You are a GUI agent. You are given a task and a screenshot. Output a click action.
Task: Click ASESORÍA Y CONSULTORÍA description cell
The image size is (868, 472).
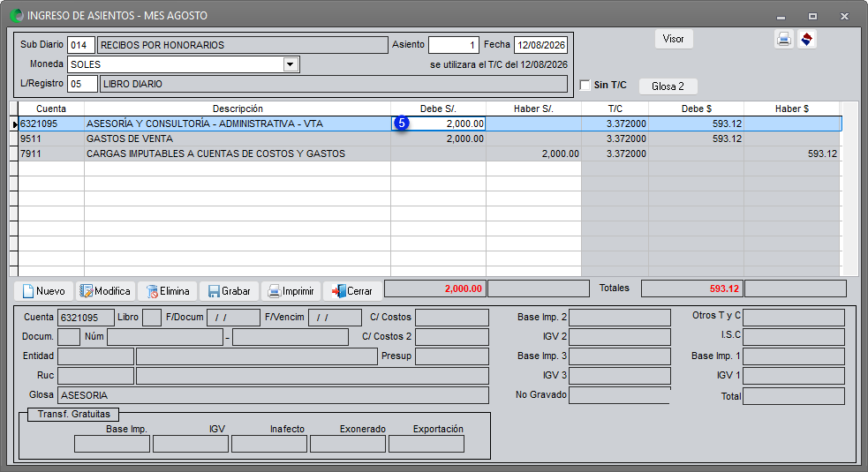[238, 124]
